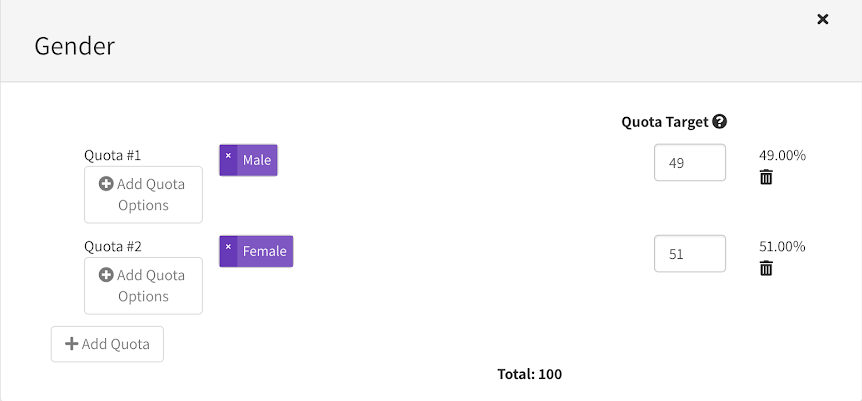
Task: Delete Quota #1 with trash icon
Action: click(x=766, y=177)
